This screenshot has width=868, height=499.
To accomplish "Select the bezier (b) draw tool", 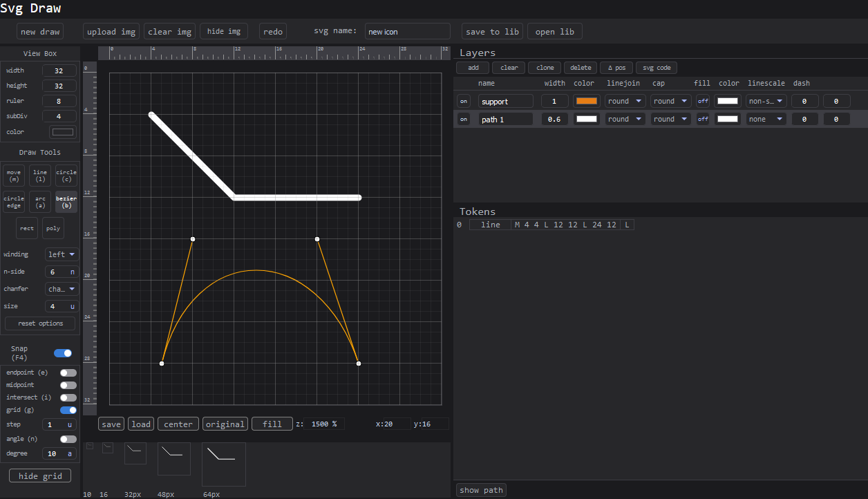I will [x=66, y=202].
